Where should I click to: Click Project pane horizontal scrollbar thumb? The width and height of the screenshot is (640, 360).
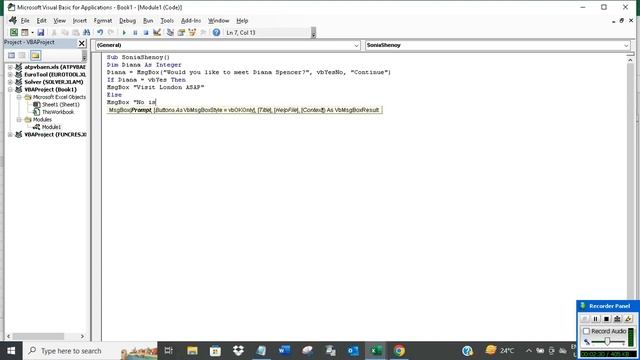tap(38, 336)
